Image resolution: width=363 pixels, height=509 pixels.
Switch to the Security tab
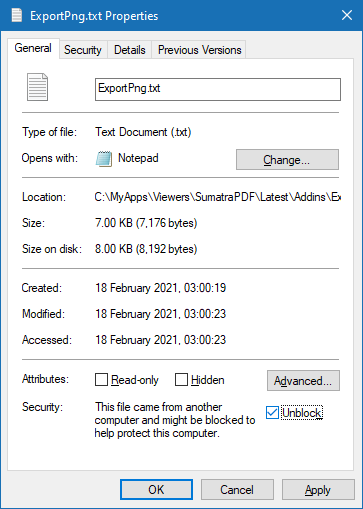83,50
